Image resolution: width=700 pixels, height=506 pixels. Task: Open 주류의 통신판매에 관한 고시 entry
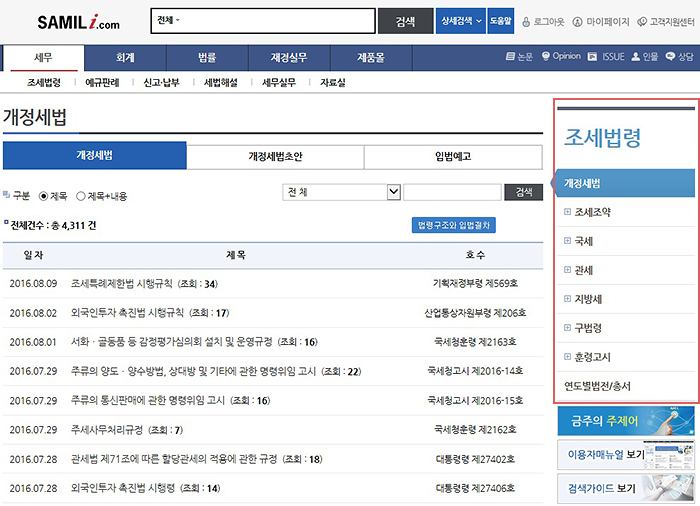pos(148,400)
